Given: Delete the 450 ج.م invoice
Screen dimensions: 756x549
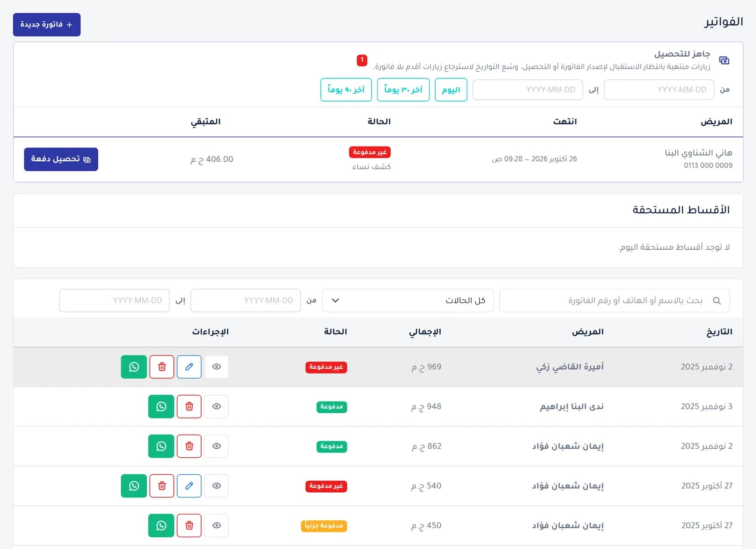Looking at the screenshot, I should [x=189, y=526].
